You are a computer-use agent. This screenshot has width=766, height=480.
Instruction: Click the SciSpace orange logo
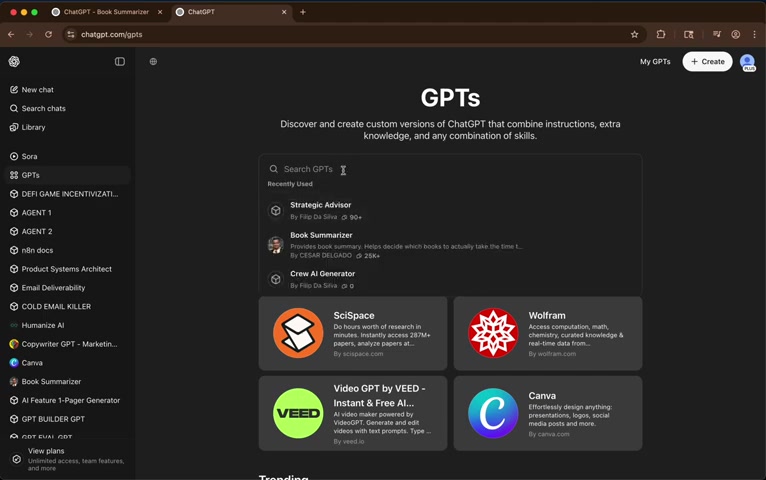pyautogui.click(x=298, y=333)
